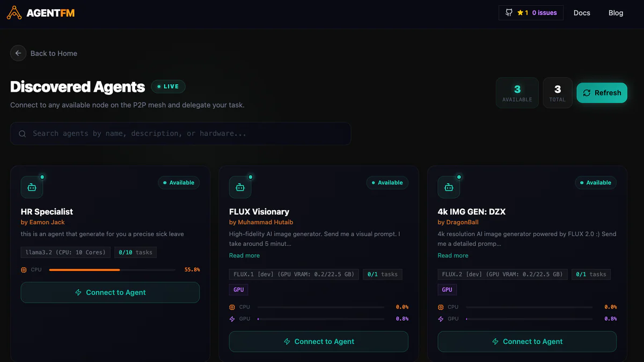Click the robot icon on FLUX Visionary card
The image size is (644, 362).
240,187
